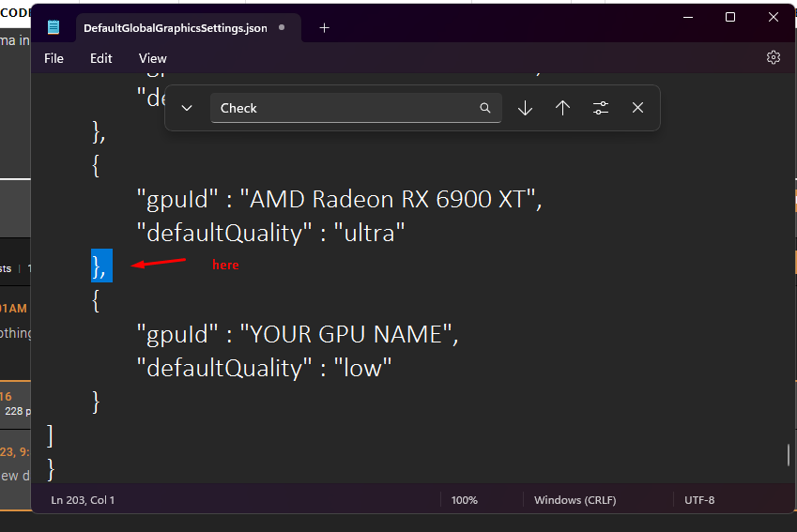Close the find bar

click(638, 108)
